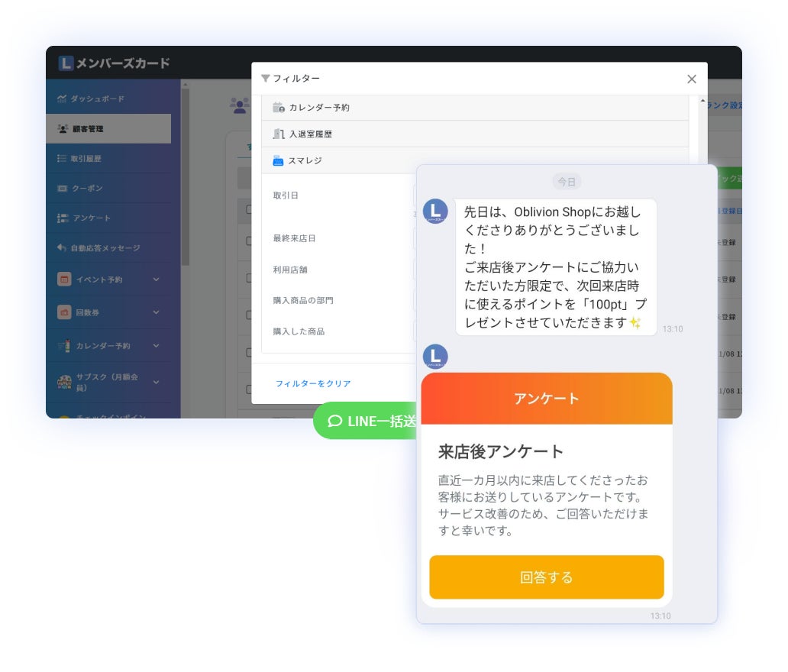The image size is (788, 672).
Task: Click the 購入商品の部門 filter label
Action: click(303, 301)
